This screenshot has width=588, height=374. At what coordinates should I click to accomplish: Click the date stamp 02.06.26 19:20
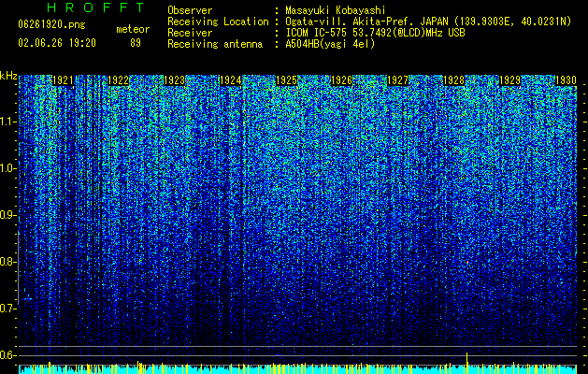point(57,43)
